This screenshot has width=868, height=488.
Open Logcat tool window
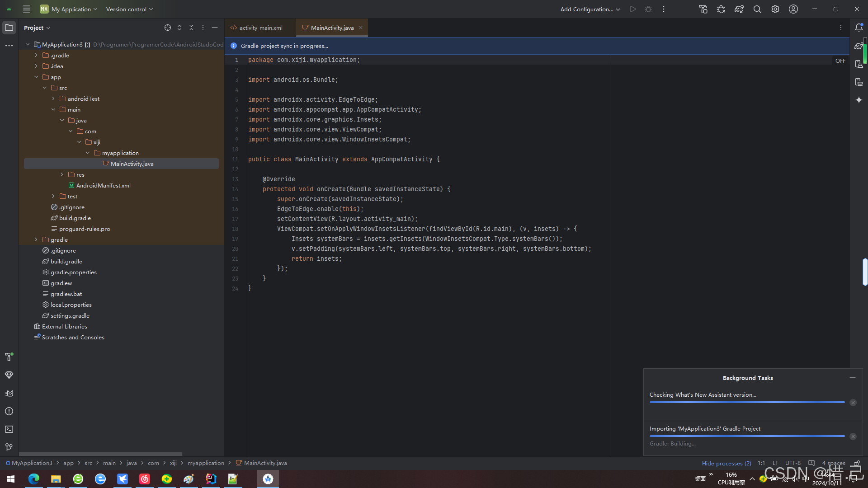(x=9, y=393)
